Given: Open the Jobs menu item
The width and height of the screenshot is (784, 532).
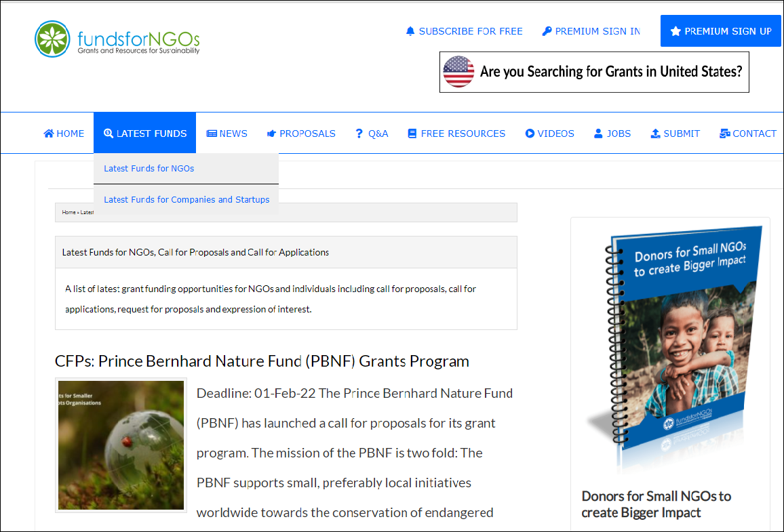Looking at the screenshot, I should [x=612, y=134].
